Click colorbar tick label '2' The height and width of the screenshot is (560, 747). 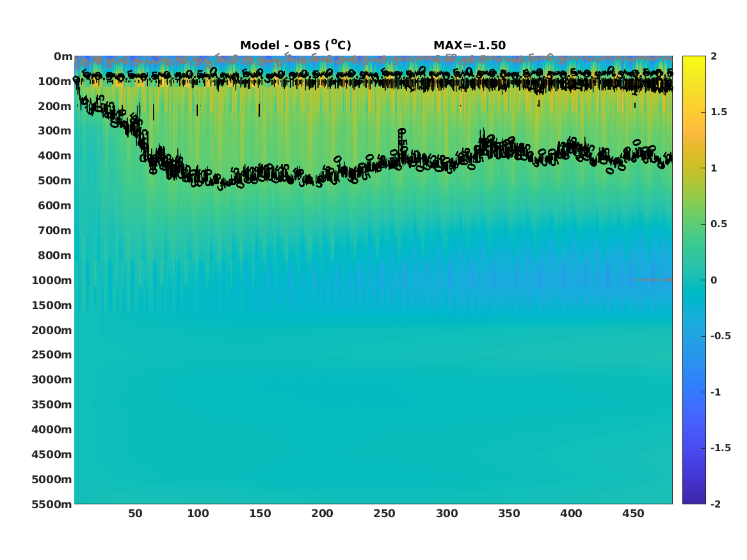tap(714, 56)
